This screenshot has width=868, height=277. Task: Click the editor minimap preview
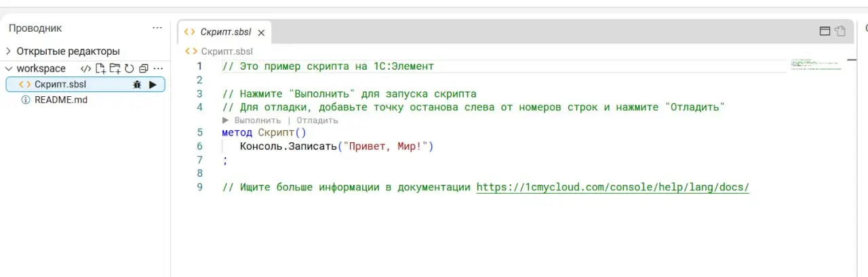point(816,64)
